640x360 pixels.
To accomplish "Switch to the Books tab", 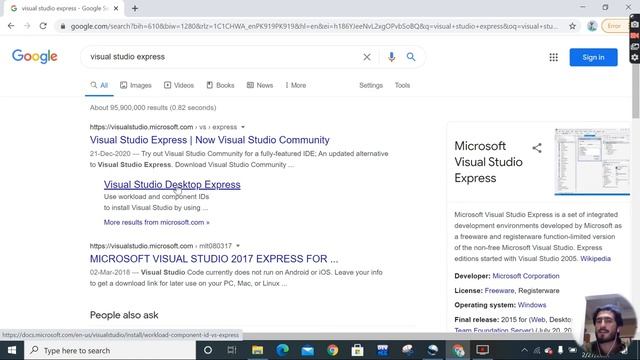I will pyautogui.click(x=220, y=85).
